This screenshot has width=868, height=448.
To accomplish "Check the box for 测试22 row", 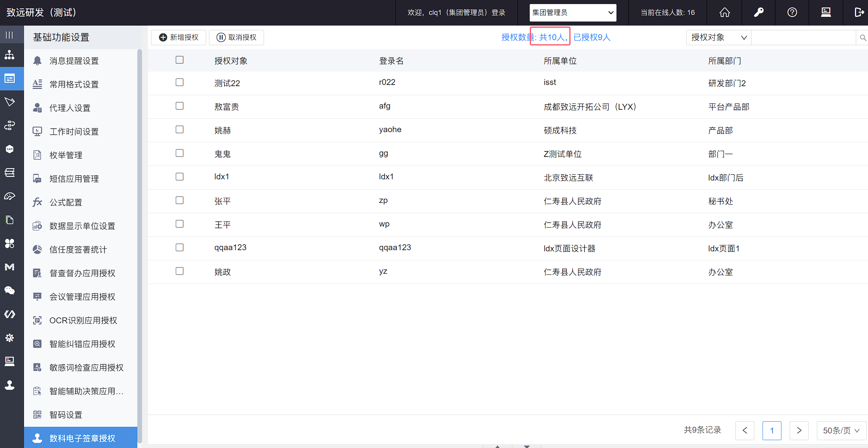I will 179,82.
